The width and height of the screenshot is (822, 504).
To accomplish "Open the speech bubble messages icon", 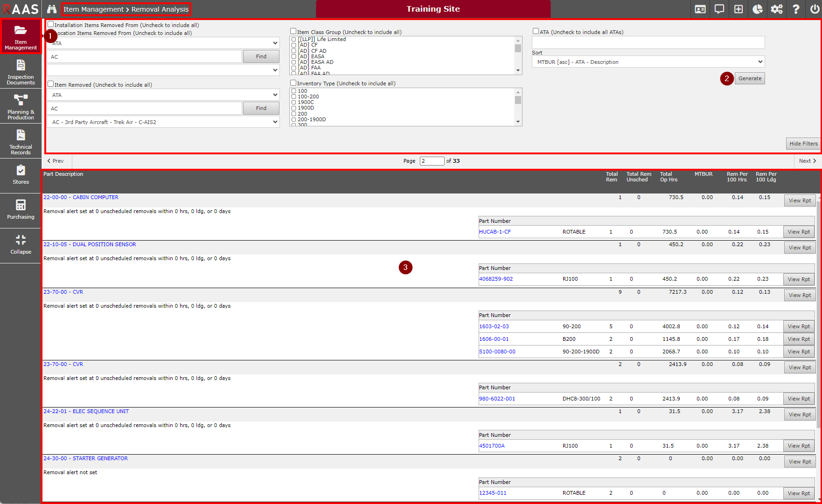I will click(x=719, y=9).
